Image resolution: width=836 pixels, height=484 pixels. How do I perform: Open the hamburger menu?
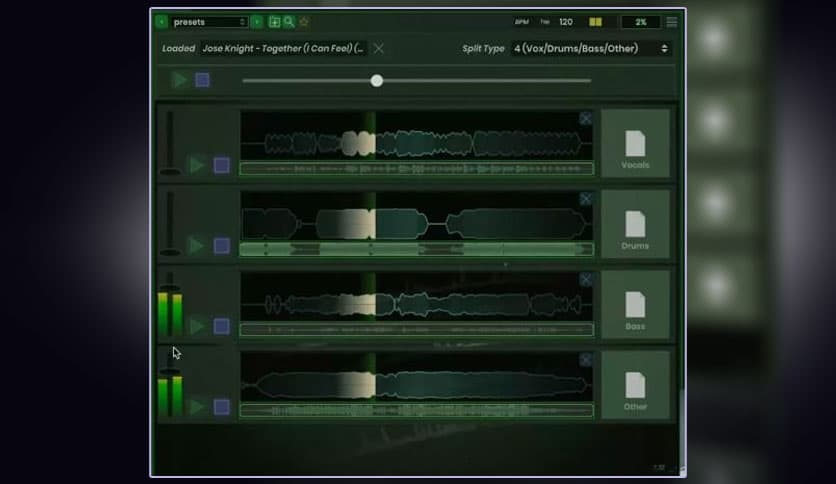click(x=672, y=22)
